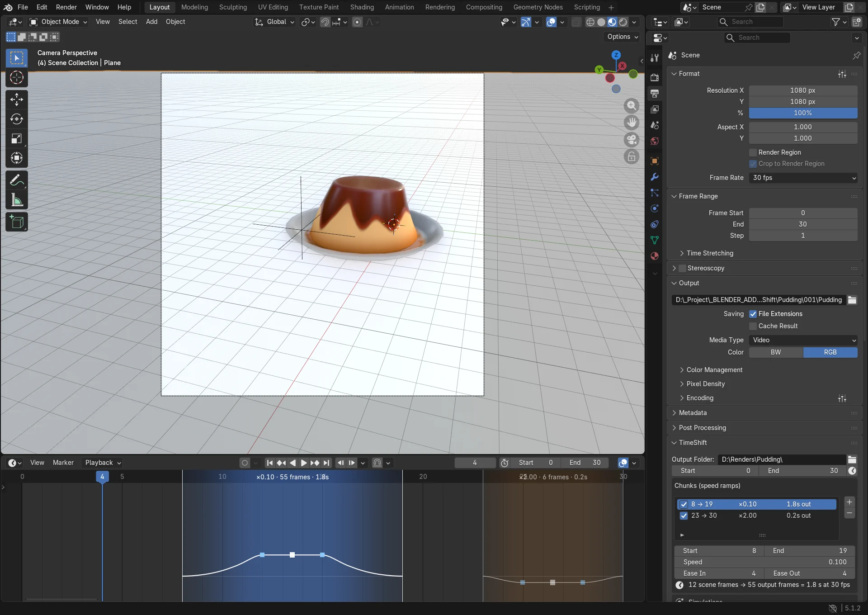This screenshot has width=868, height=615.
Task: Switch to wireframe viewport shading
Action: [590, 22]
